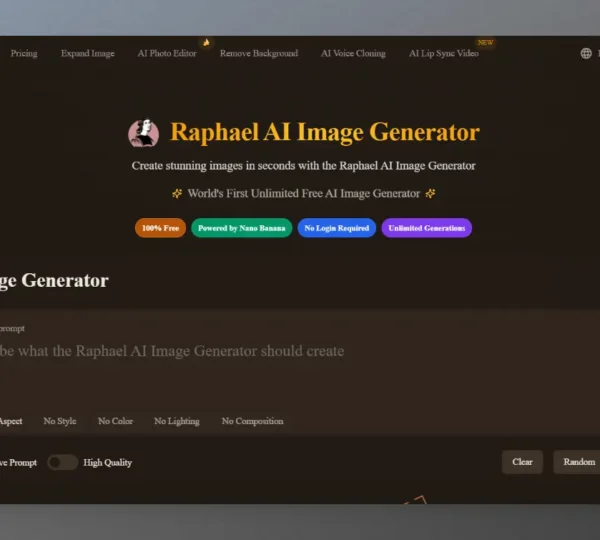Click the Powered by Nano Banana badge
Viewport: 600px width, 540px height.
[x=241, y=228]
